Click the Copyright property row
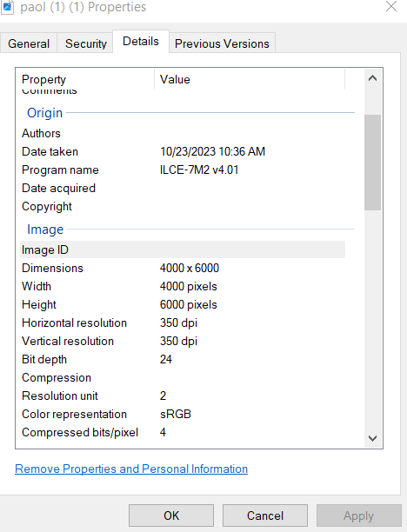The height and width of the screenshot is (532, 407). click(x=183, y=206)
